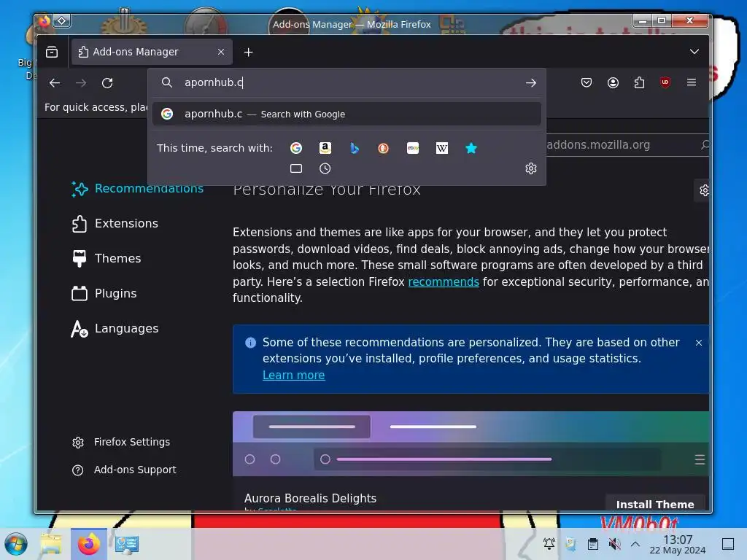Open Languages in add-ons sidebar
This screenshot has width=747, height=560.
point(115,329)
